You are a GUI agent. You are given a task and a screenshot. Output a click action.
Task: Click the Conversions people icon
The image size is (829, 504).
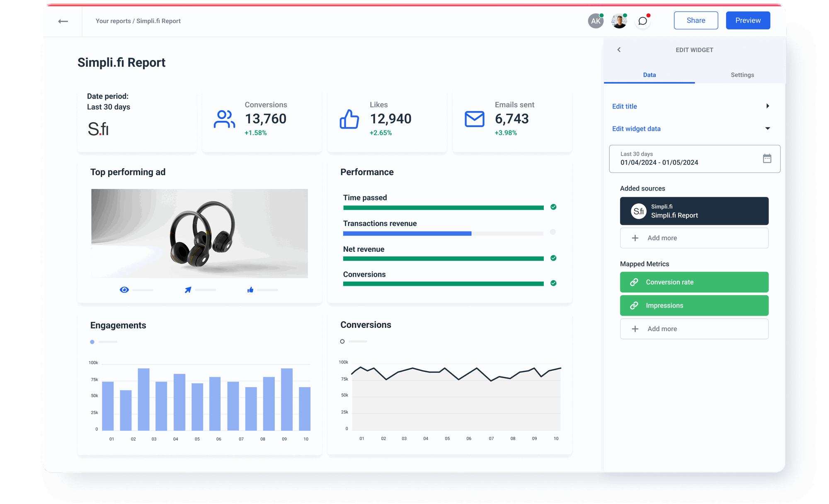click(x=224, y=119)
